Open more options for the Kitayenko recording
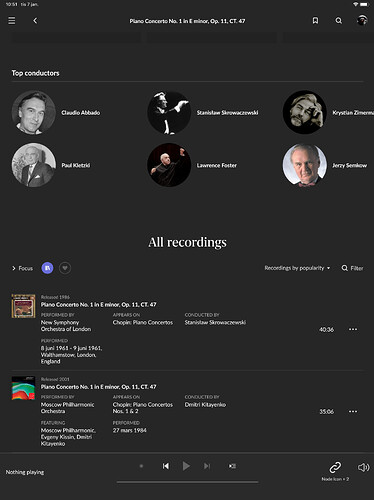This screenshot has height=500, width=374. coord(353,411)
